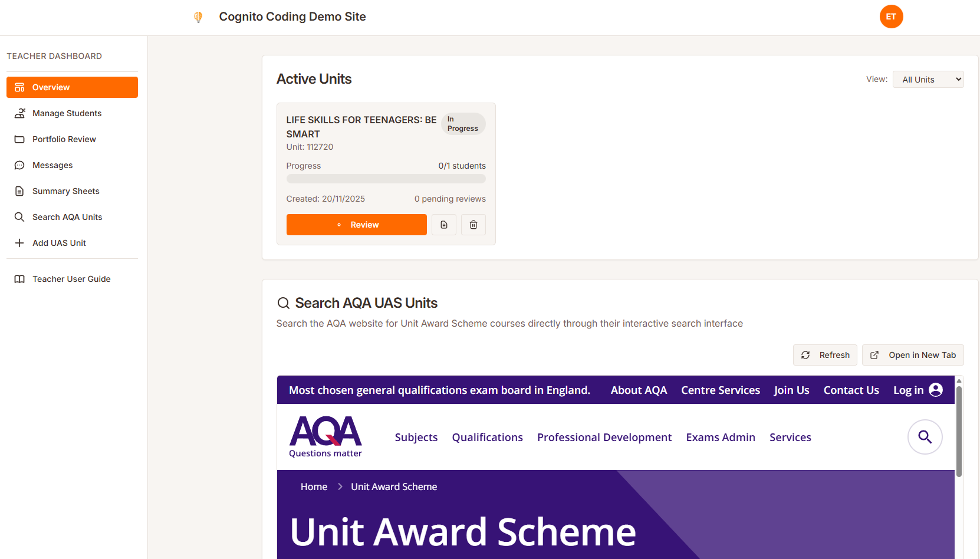Click the plus icon for Add UAS Unit
The width and height of the screenshot is (980, 559).
(x=19, y=242)
